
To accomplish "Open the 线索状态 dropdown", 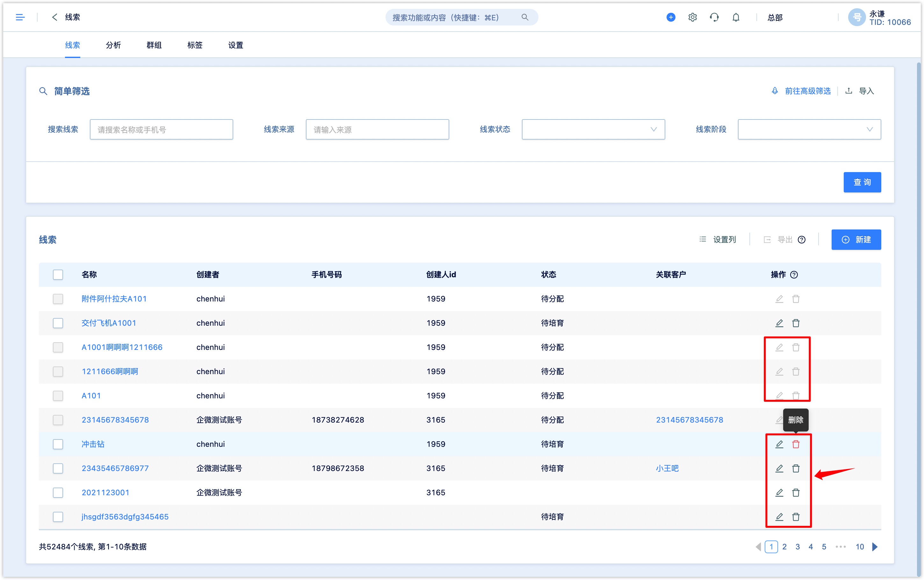I will pyautogui.click(x=593, y=129).
